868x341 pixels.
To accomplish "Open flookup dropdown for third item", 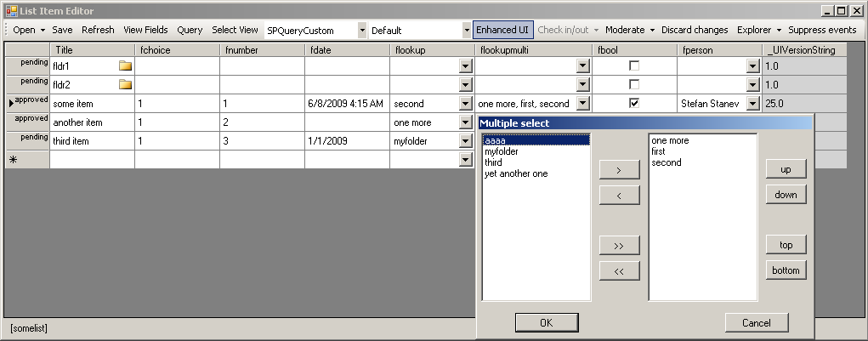I will point(466,141).
